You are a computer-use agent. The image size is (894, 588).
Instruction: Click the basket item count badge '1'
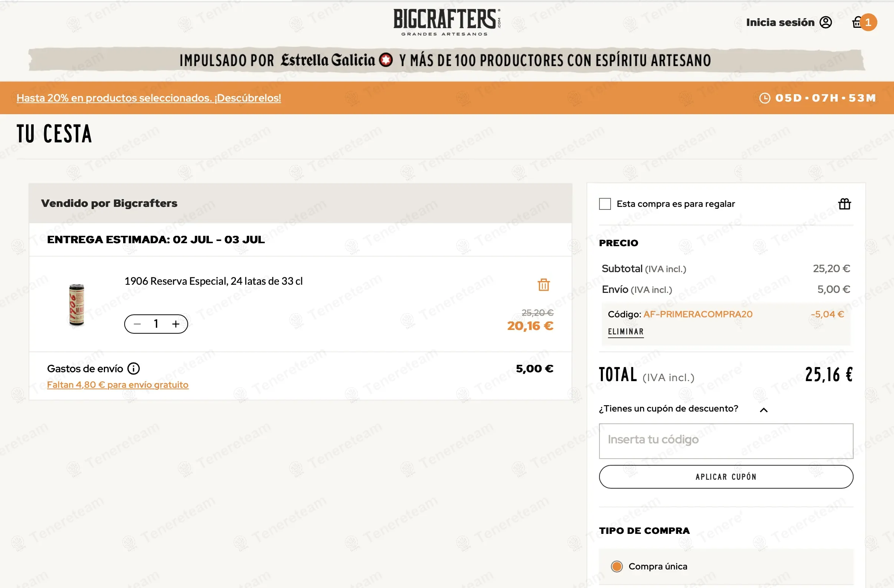coord(868,23)
